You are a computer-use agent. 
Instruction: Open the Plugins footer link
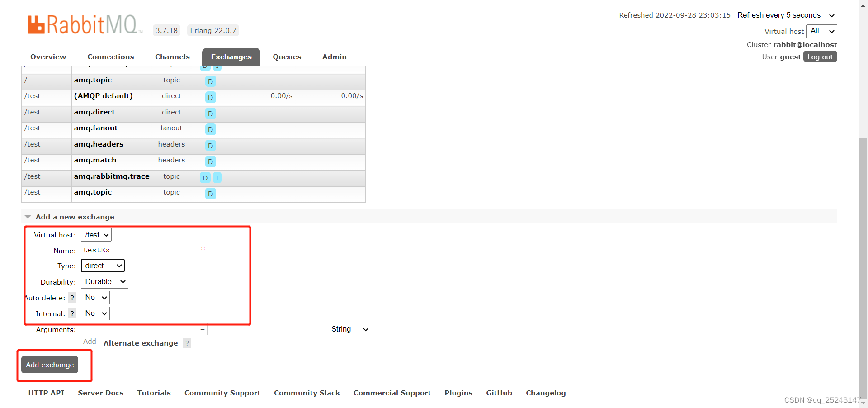[x=458, y=393]
